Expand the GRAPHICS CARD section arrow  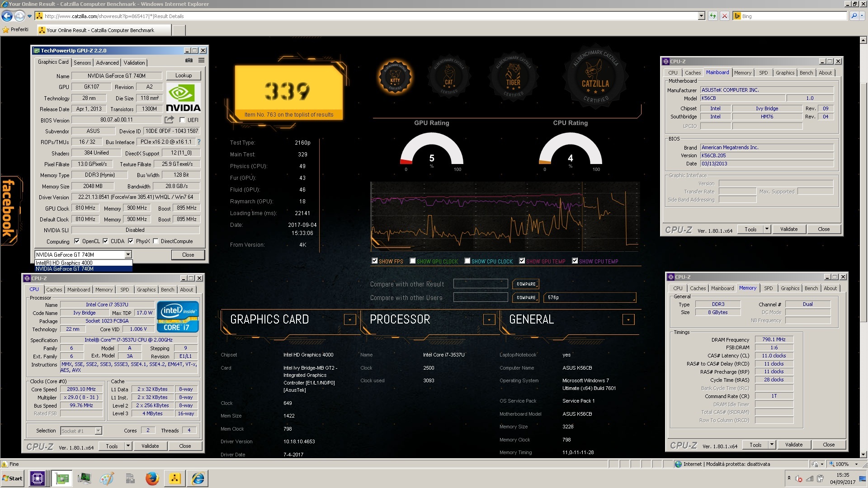coord(349,319)
